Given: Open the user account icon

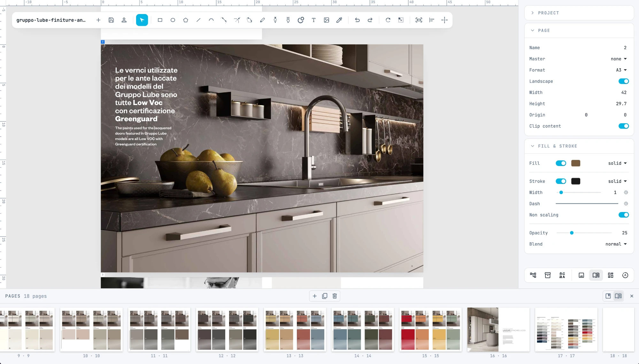Looking at the screenshot, I should [x=124, y=20].
